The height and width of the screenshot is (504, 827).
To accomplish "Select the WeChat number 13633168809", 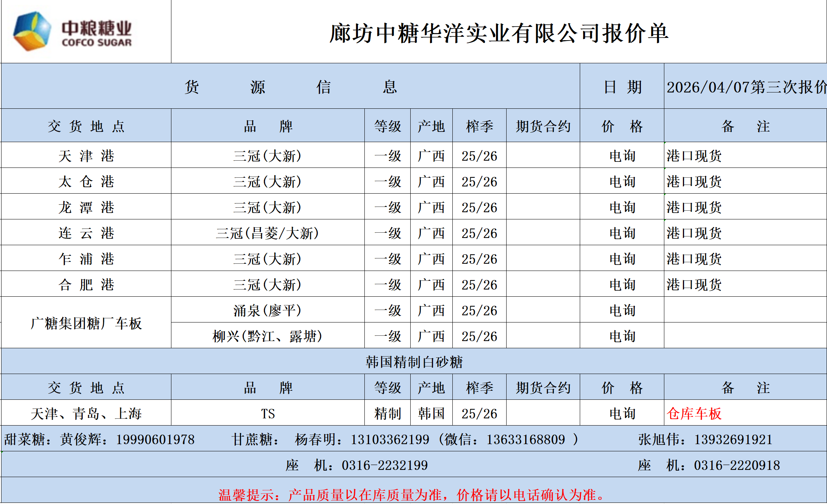I will (526, 440).
